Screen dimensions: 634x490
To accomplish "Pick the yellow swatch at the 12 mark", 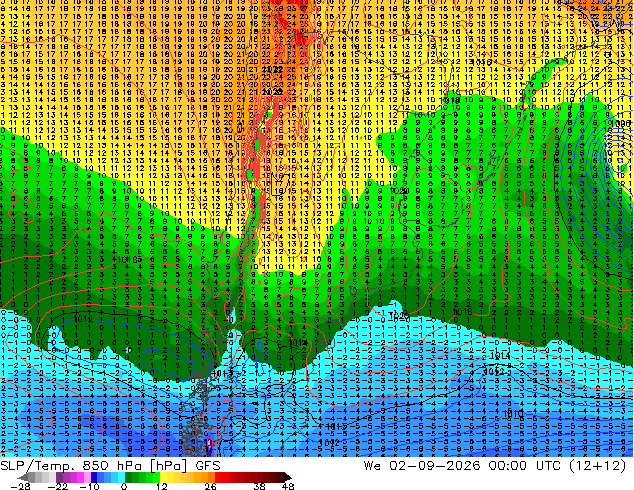I will coord(164,477).
